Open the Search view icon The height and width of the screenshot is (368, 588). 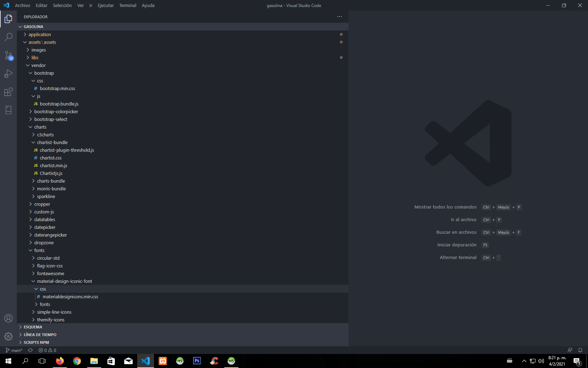8,37
